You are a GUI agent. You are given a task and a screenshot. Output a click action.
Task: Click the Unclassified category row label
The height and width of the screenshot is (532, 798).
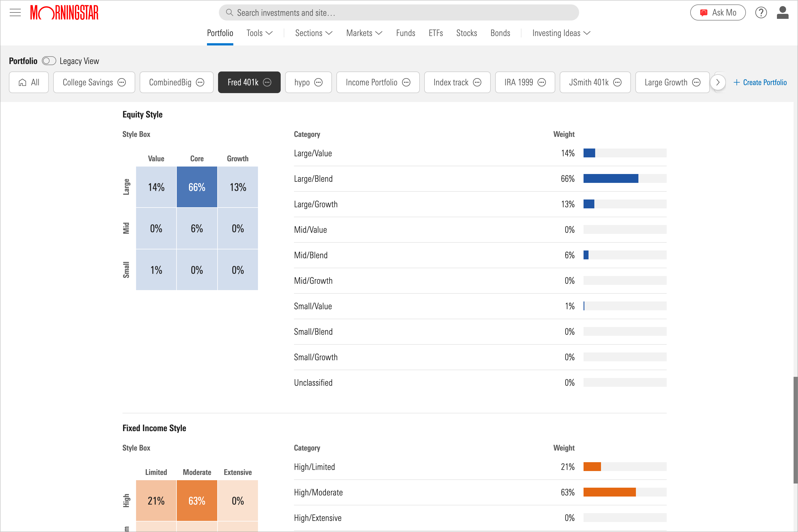click(313, 383)
